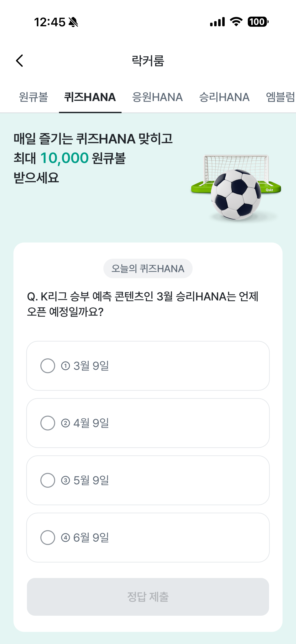Select the 퀴즈HANA tab

click(x=90, y=97)
